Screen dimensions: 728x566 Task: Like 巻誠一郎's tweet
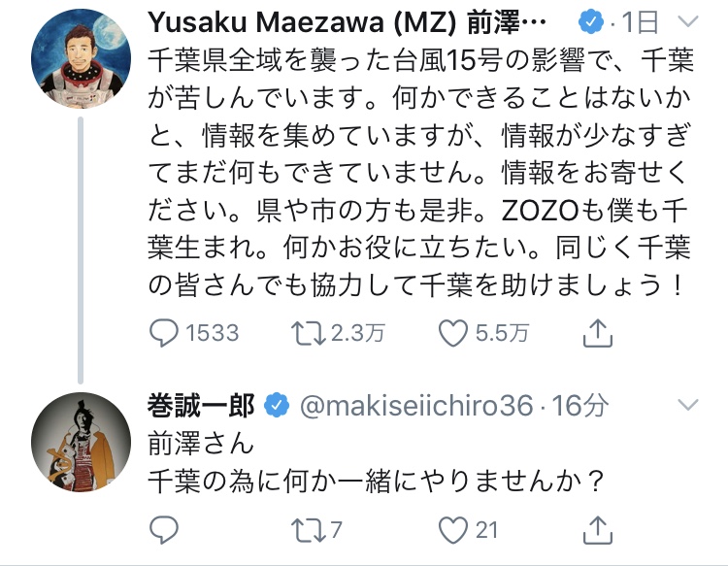452,529
